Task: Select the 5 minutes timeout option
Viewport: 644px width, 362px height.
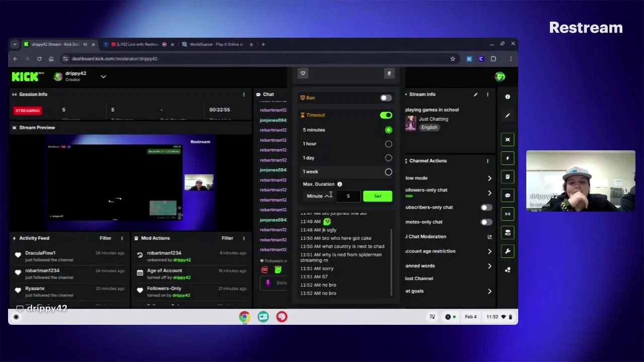Action: tap(388, 130)
